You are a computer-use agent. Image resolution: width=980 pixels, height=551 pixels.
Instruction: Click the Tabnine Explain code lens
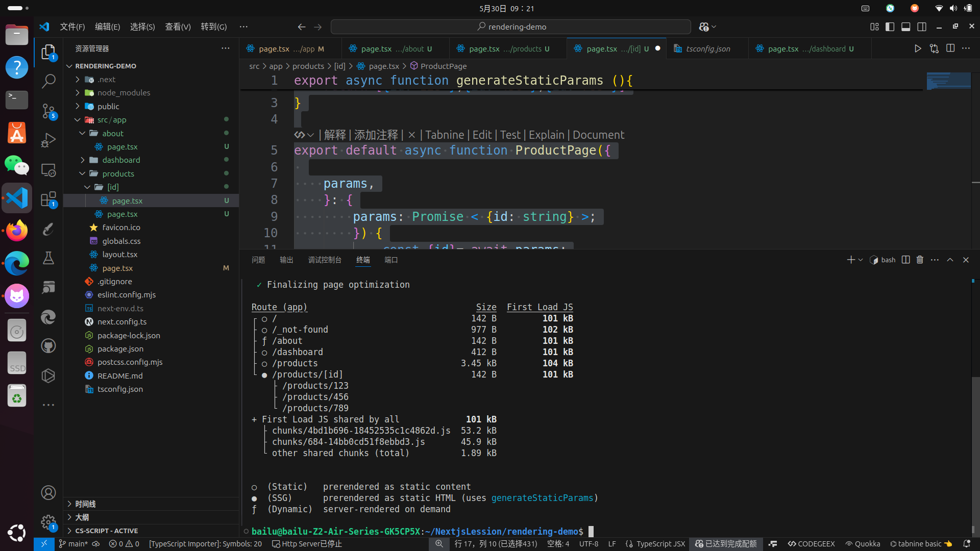546,135
